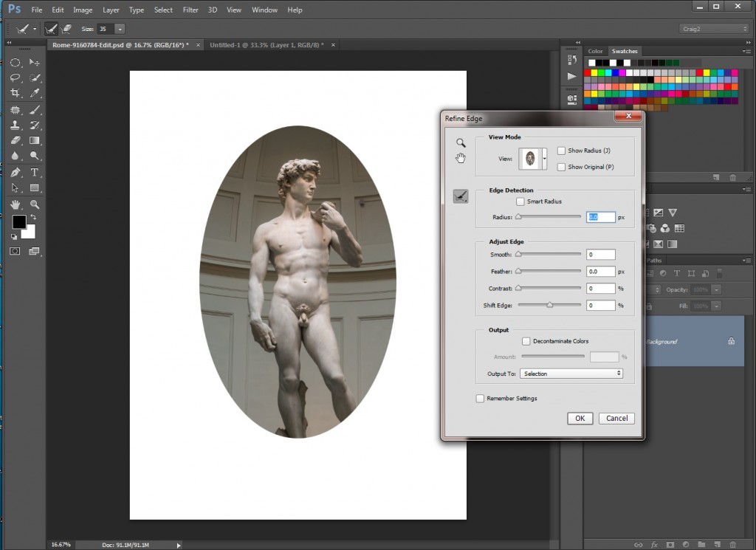Viewport: 756px width, 550px height.
Task: Select the Clone Stamp tool
Action: coord(16,126)
